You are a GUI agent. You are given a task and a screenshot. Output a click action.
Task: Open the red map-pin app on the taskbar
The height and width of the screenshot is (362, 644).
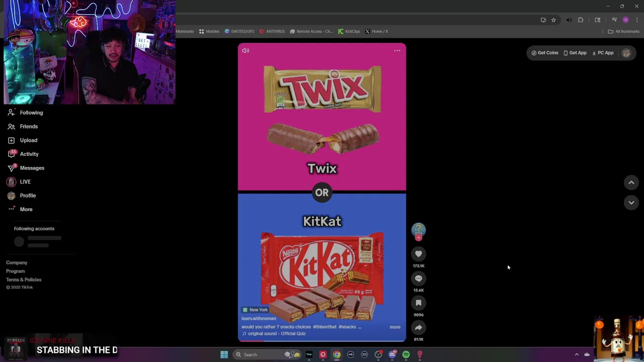click(420, 354)
